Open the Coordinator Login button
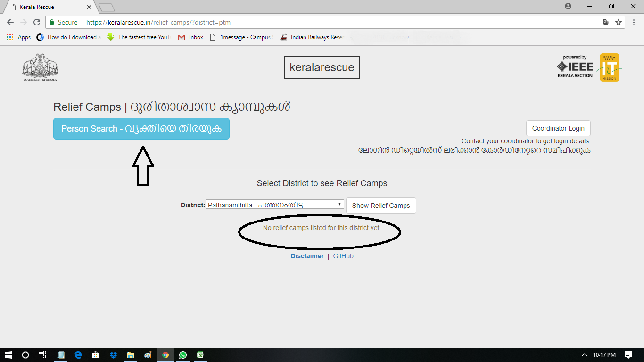The width and height of the screenshot is (644, 362). (x=558, y=128)
